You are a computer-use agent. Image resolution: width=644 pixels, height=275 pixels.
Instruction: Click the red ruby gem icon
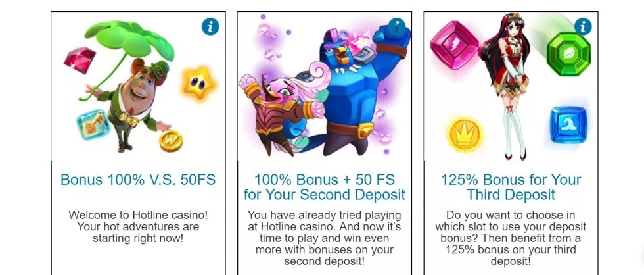click(80, 59)
